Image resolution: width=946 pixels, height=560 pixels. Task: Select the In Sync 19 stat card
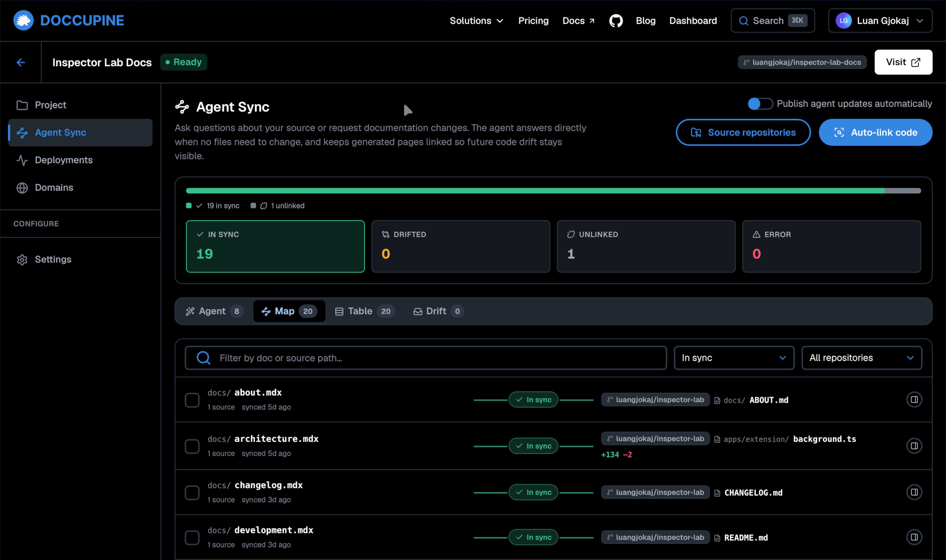275,246
